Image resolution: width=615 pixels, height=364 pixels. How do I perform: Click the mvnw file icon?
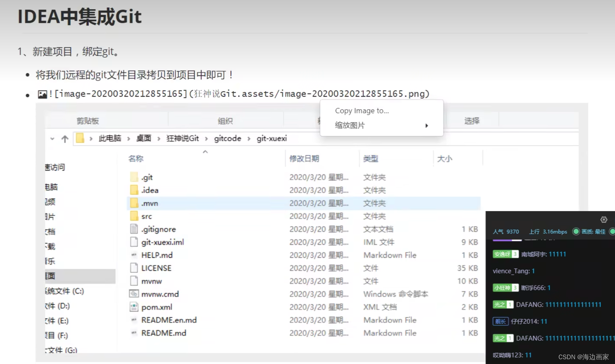(x=134, y=281)
